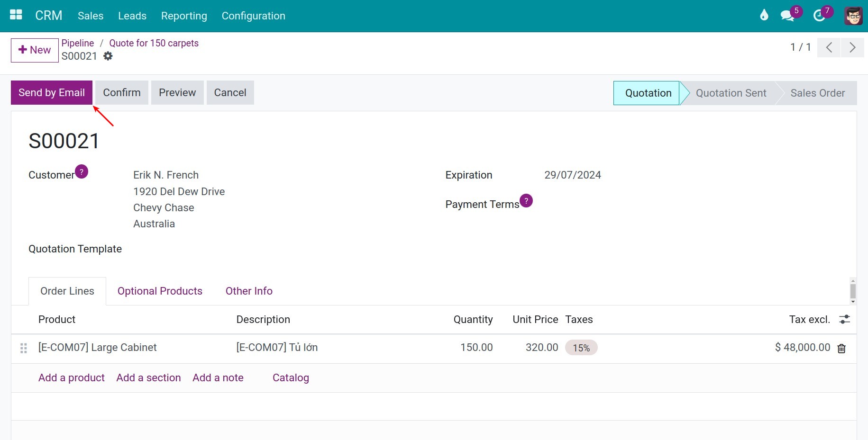868x440 pixels.
Task: Go to Pipeline breadcrumb
Action: [x=78, y=43]
